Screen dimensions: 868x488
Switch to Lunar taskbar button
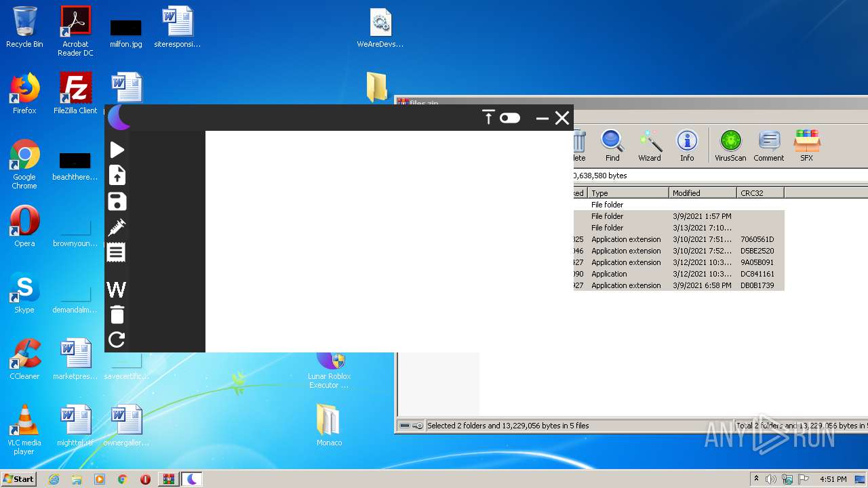pyautogui.click(x=191, y=479)
